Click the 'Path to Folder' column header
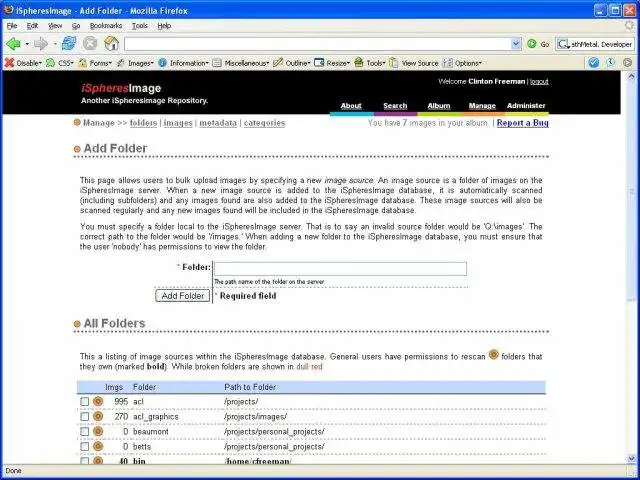This screenshot has width=640, height=480. click(250, 387)
